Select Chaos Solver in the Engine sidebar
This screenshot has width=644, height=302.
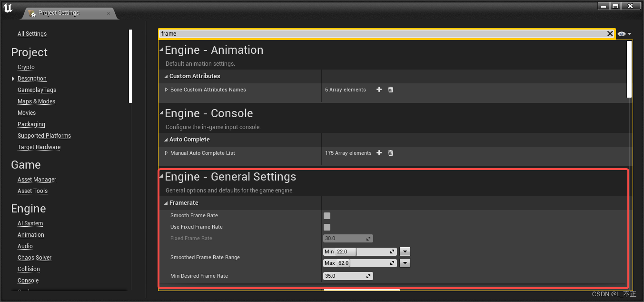(x=34, y=257)
